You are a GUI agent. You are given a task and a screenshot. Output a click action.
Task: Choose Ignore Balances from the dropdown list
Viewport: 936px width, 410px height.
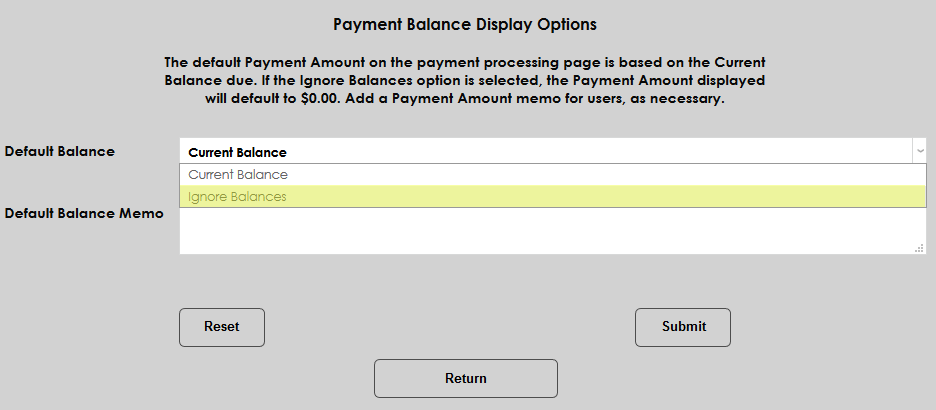pyautogui.click(x=238, y=197)
